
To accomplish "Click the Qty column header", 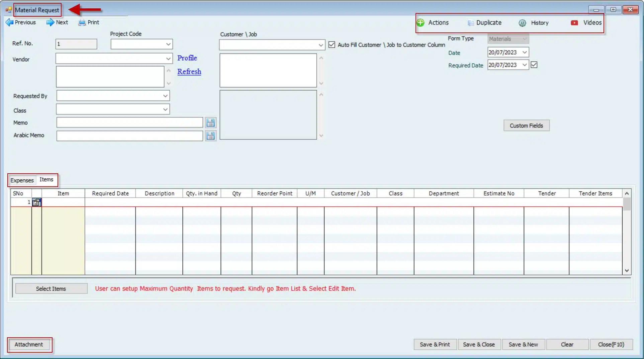I will pos(237,193).
